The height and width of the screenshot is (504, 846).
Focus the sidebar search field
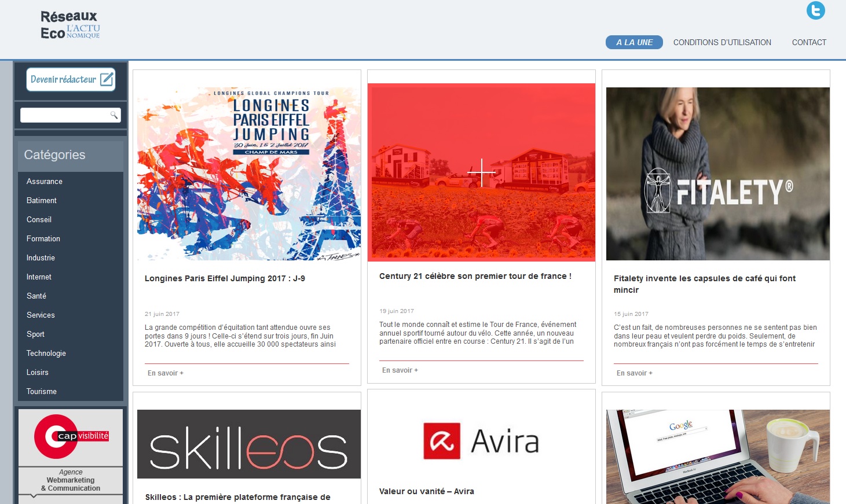[71, 115]
